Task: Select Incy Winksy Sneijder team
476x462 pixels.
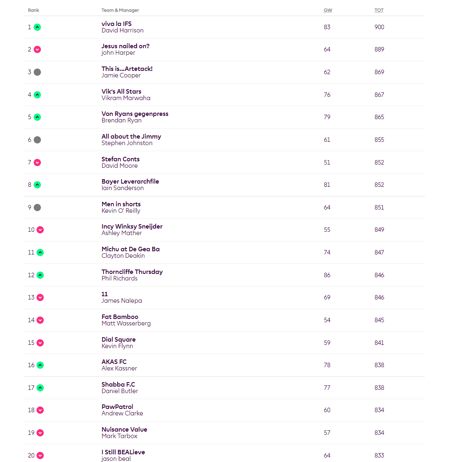Action: [x=132, y=227]
